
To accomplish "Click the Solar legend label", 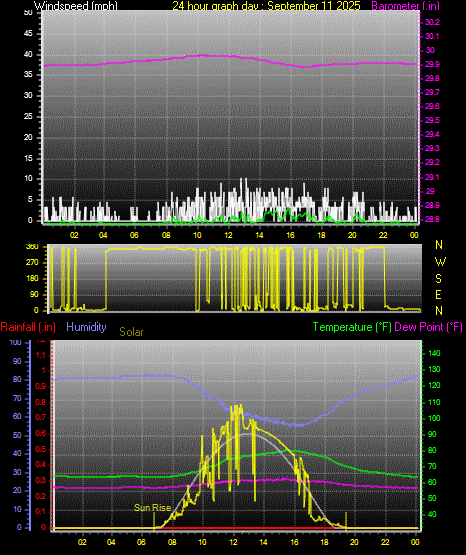I will click(x=131, y=332).
